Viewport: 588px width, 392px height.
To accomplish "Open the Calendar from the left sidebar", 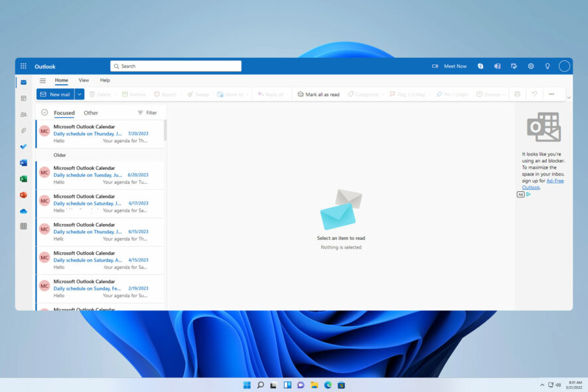I will click(x=23, y=97).
